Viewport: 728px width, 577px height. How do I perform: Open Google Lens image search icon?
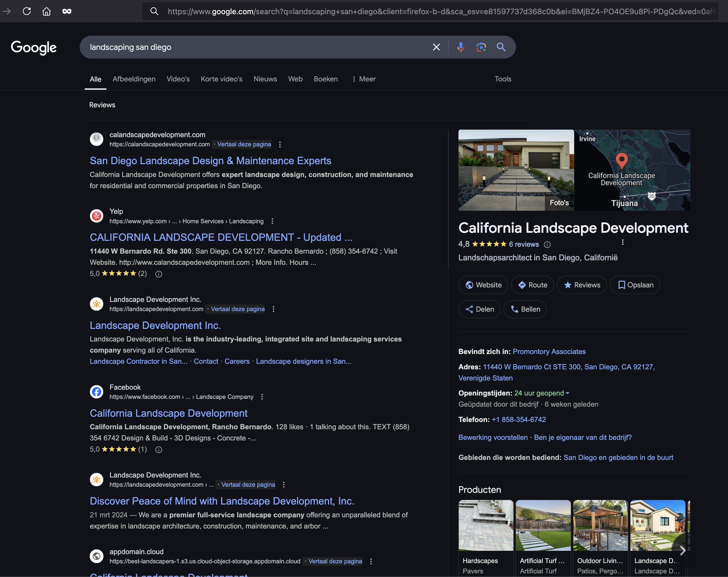click(481, 47)
